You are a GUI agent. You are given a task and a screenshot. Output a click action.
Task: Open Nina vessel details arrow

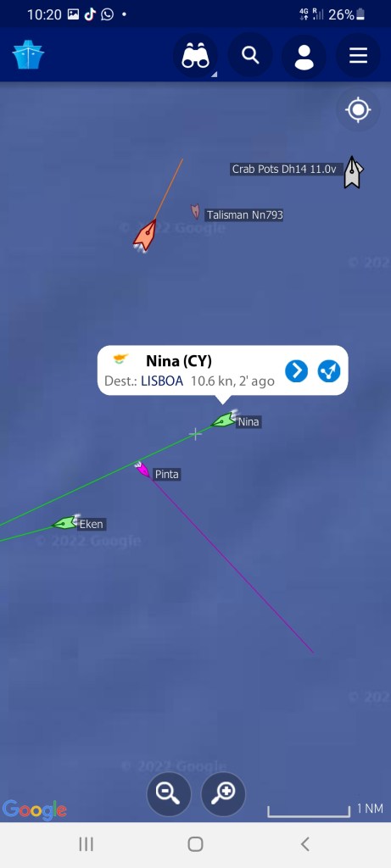click(296, 371)
